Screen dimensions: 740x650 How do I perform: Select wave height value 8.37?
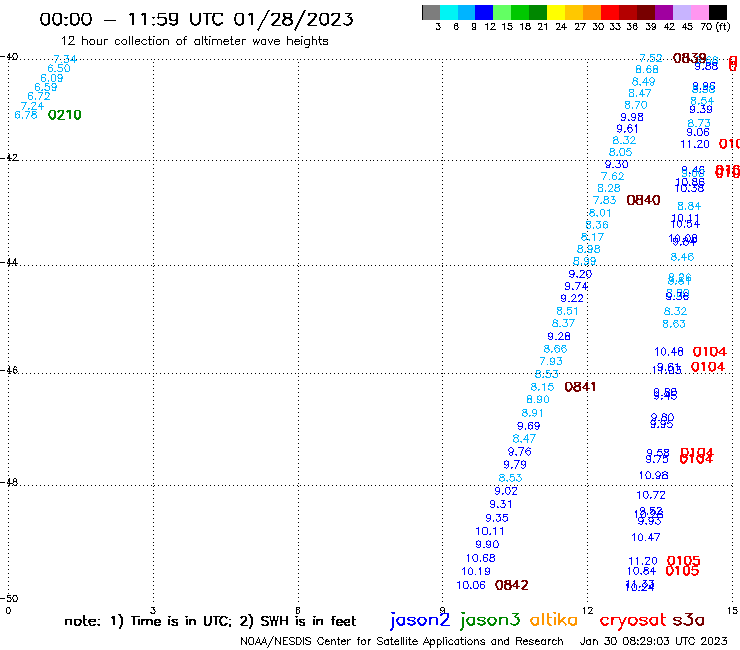pyautogui.click(x=563, y=323)
